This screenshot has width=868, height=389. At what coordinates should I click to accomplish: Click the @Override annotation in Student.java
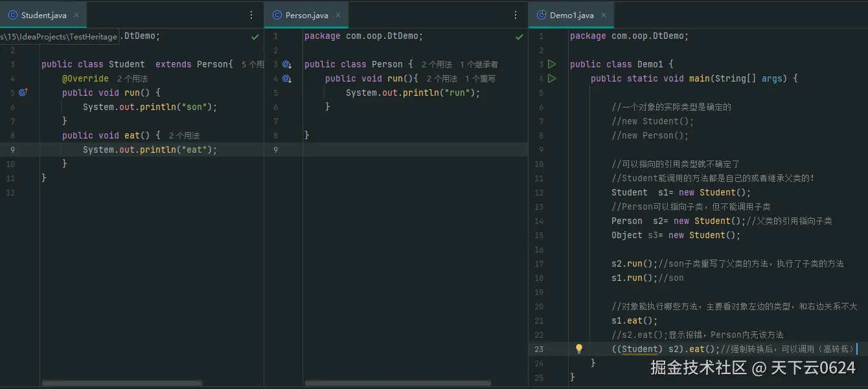pos(86,78)
